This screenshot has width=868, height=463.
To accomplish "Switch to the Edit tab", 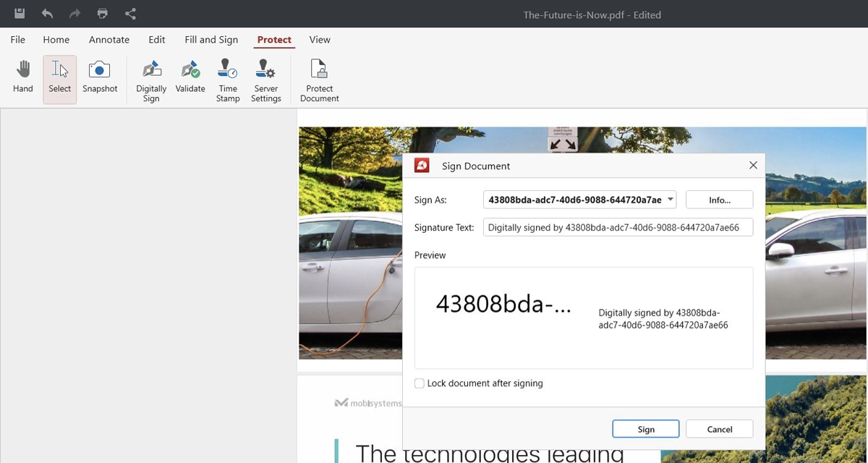I will (157, 40).
